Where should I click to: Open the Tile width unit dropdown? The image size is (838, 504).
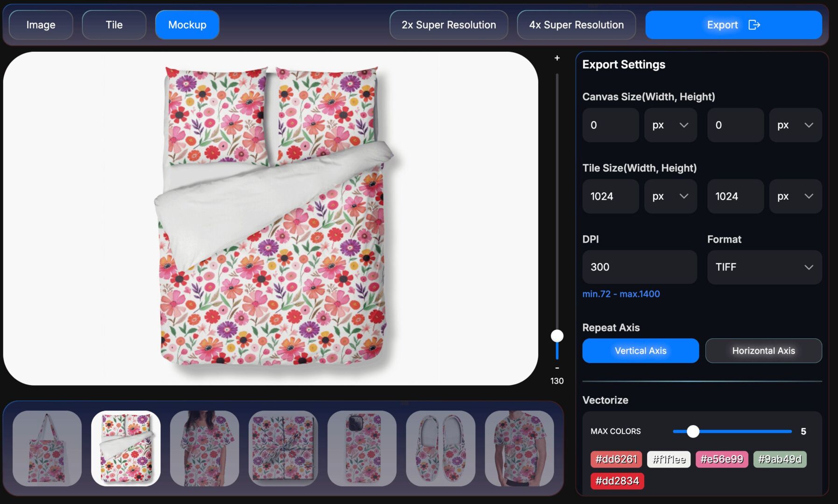[x=670, y=196]
